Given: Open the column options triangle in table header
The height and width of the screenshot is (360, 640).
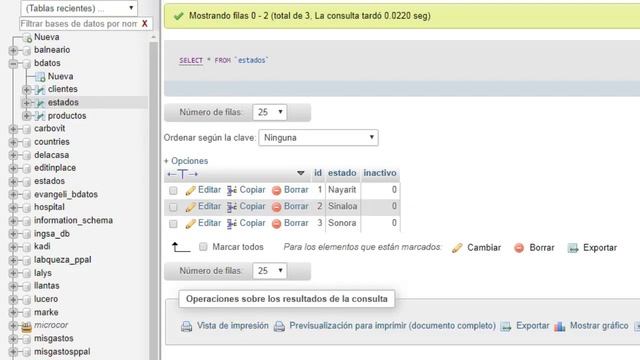Looking at the screenshot, I should 301,173.
